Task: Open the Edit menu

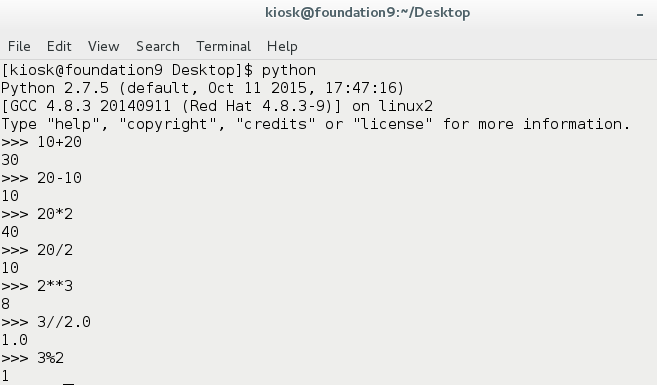Action: pos(59,46)
